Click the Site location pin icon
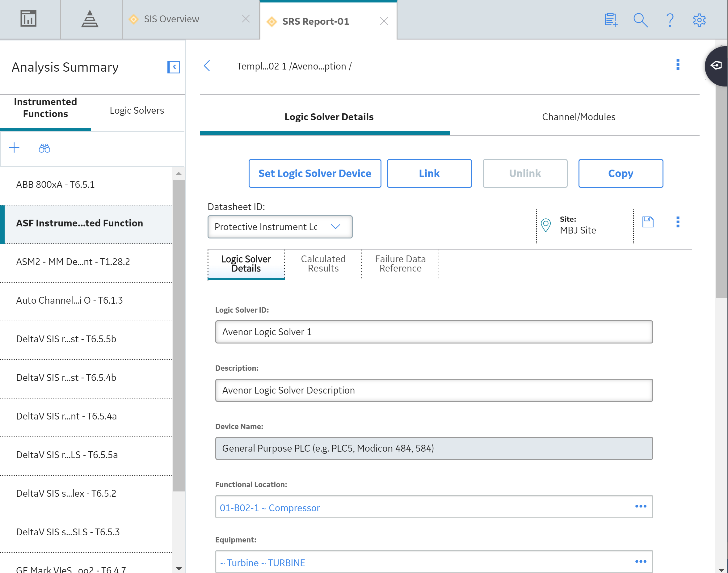The height and width of the screenshot is (573, 728). click(x=546, y=225)
